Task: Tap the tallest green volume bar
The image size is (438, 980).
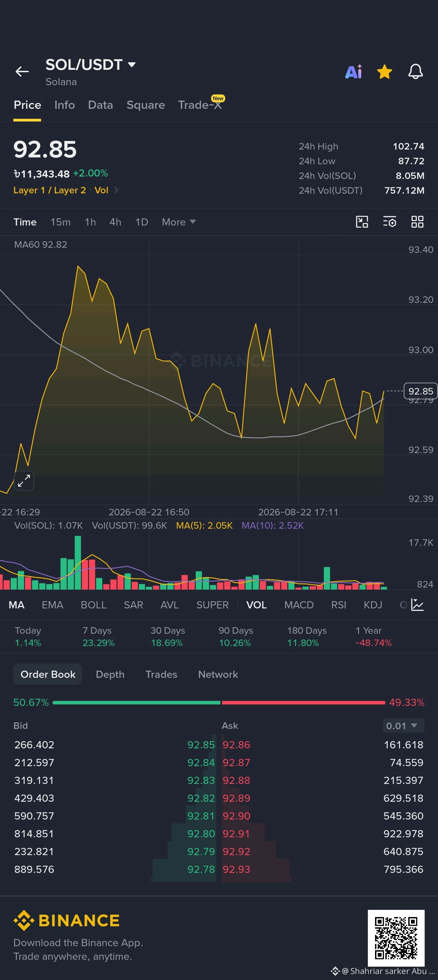Action: (78, 563)
